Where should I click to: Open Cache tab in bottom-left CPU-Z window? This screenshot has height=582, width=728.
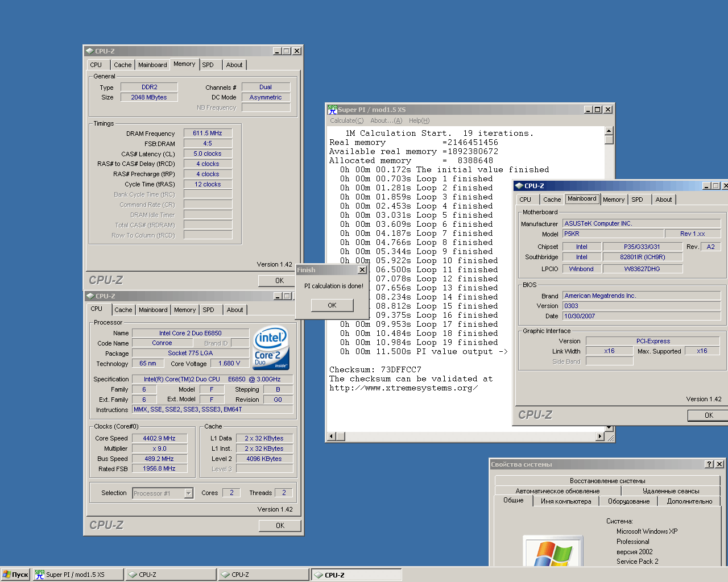(123, 310)
